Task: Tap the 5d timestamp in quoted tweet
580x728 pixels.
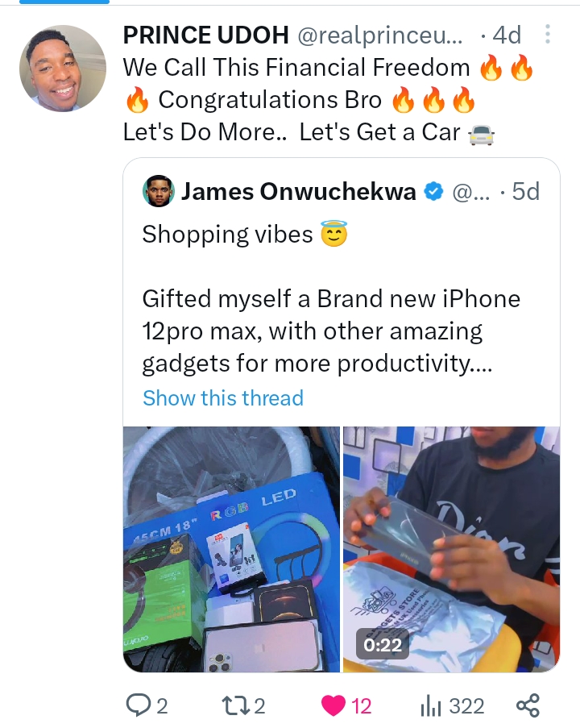Action: [525, 192]
